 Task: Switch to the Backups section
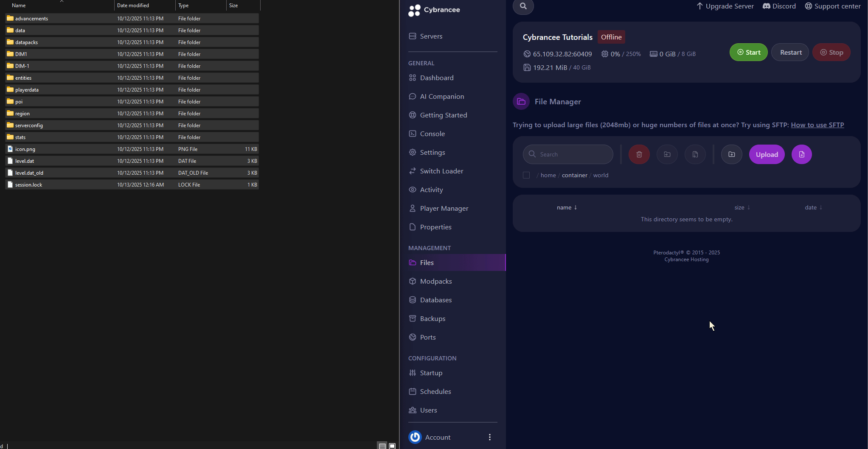[x=433, y=318]
